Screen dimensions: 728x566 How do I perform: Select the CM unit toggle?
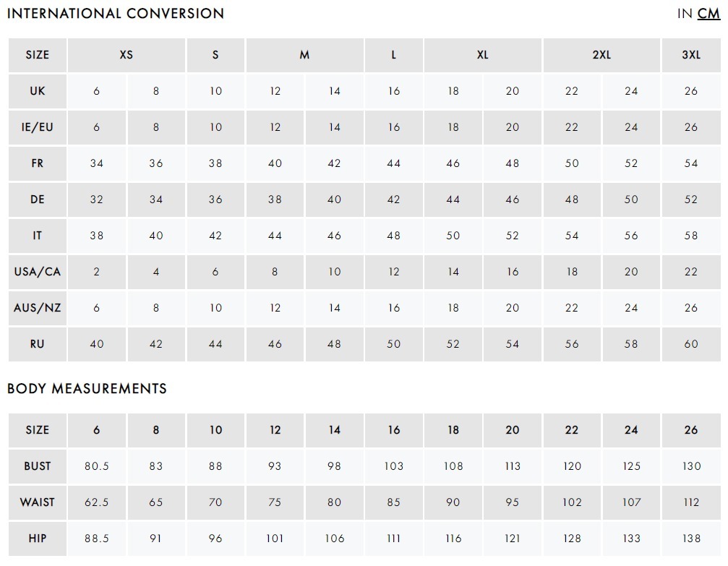pos(708,14)
